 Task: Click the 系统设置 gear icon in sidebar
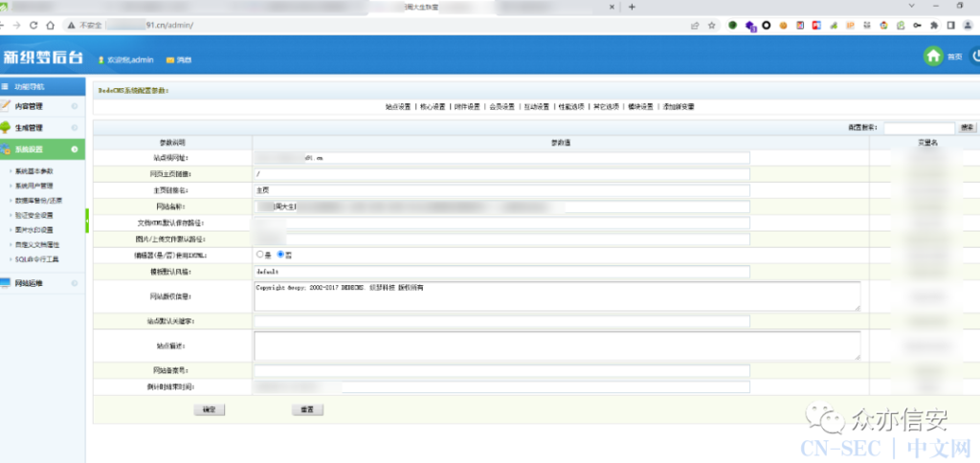click(5, 148)
